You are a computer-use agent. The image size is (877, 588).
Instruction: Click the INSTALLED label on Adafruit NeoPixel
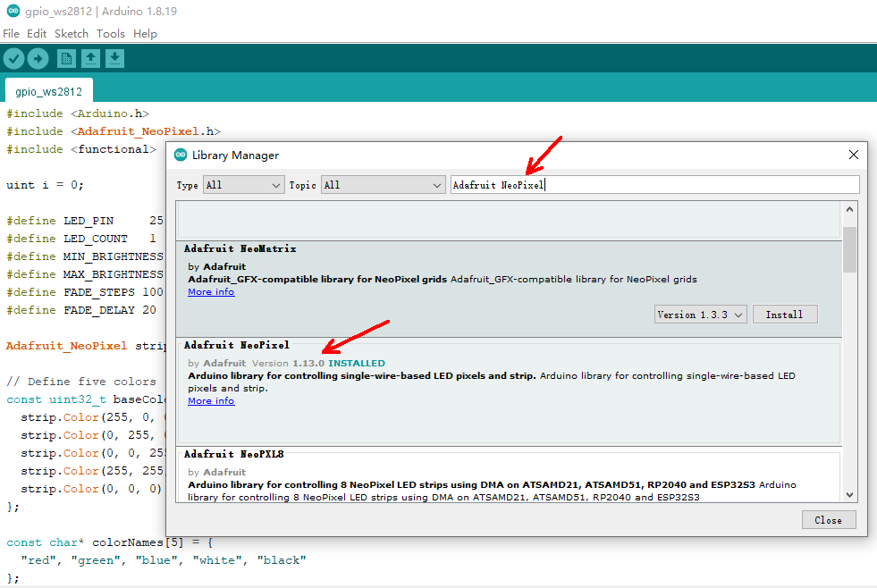357,364
